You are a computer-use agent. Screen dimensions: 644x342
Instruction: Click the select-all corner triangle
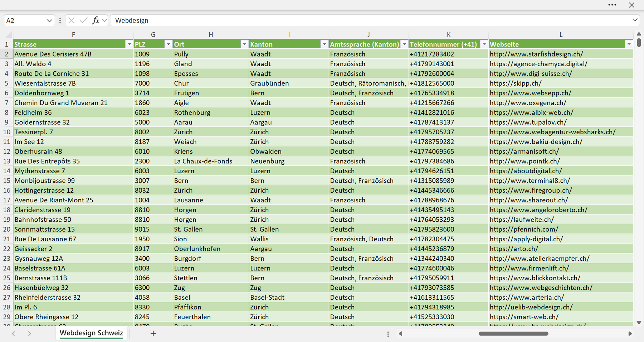(x=8, y=35)
